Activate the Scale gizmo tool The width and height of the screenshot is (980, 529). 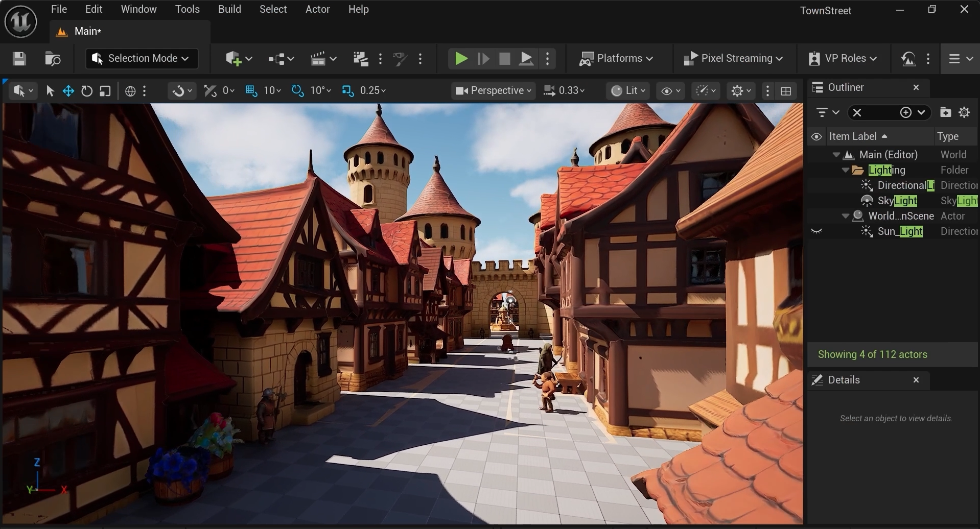(x=105, y=91)
